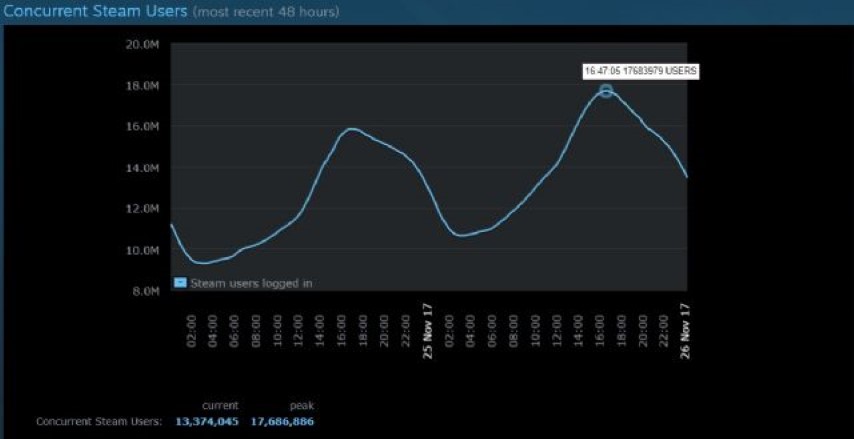This screenshot has height=439, width=854.
Task: Click the 14.0M y-axis label
Action: (x=142, y=168)
